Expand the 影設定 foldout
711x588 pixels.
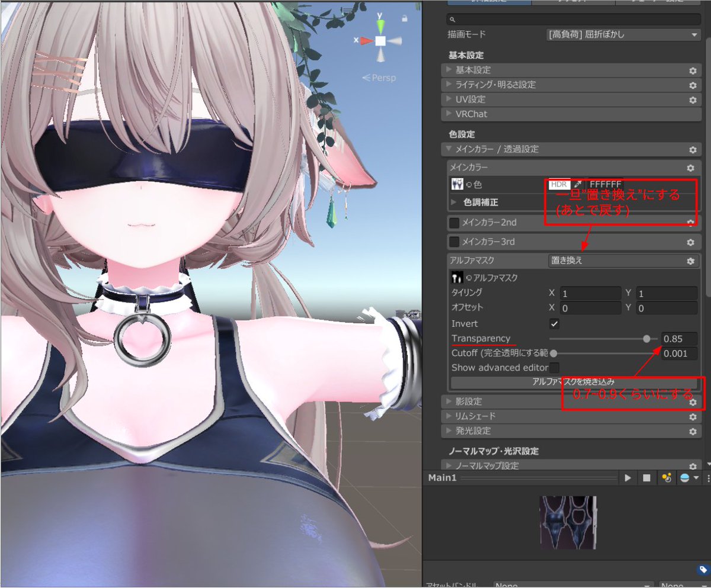click(450, 402)
